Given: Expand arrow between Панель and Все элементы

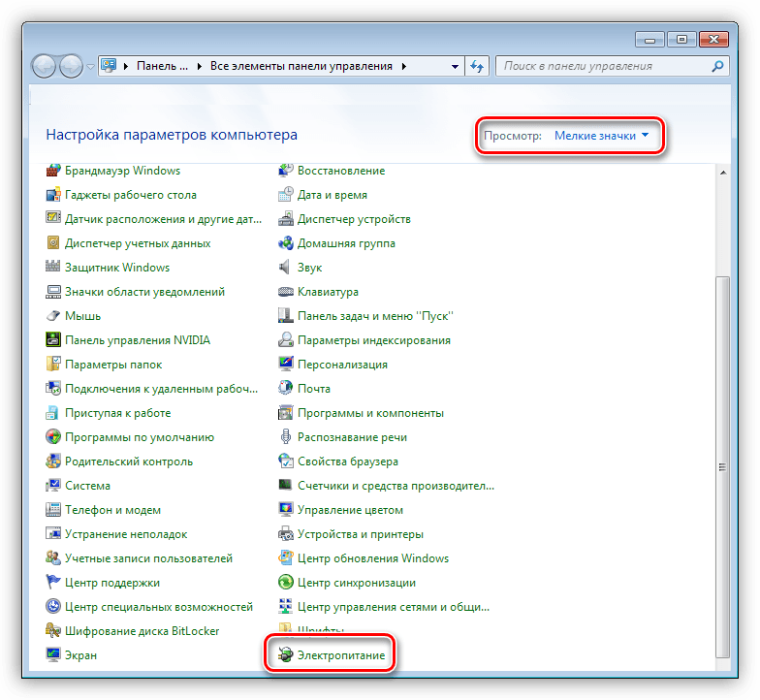Looking at the screenshot, I should click(200, 66).
